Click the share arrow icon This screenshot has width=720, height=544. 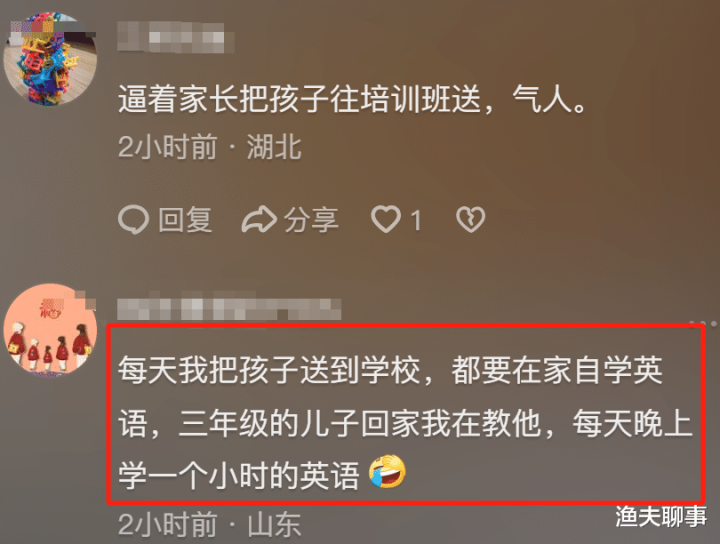click(259, 219)
